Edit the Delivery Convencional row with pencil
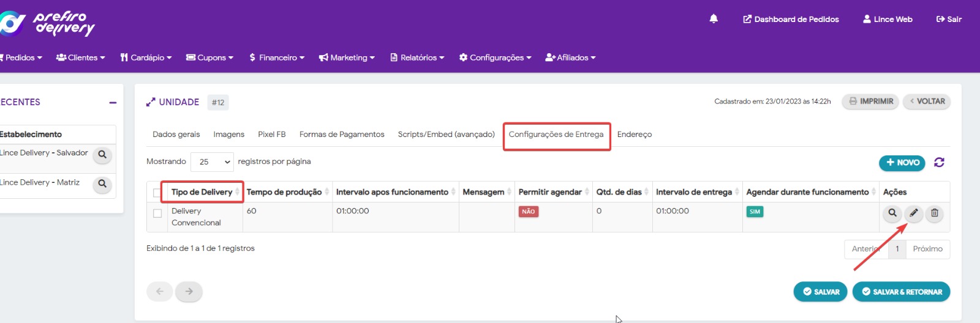The image size is (980, 323). click(x=913, y=213)
